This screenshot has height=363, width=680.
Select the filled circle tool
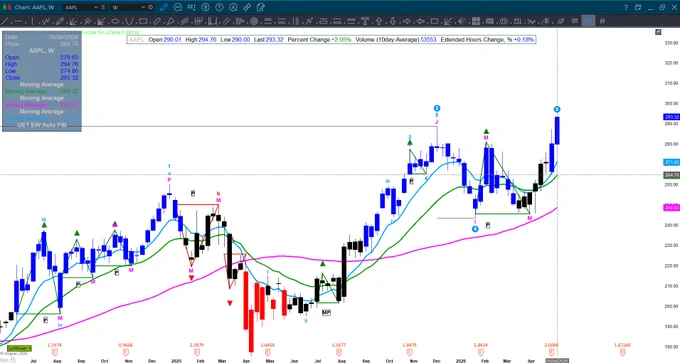point(254,21)
